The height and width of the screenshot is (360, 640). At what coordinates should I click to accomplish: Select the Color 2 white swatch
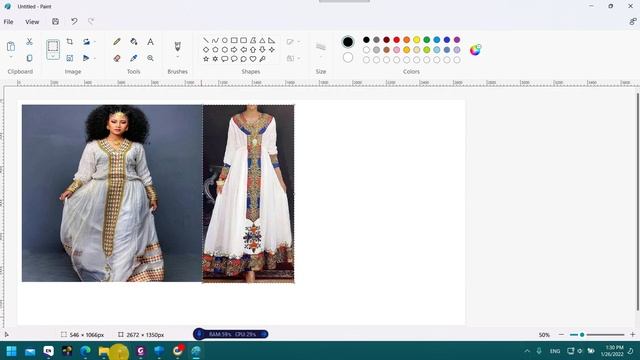tap(348, 58)
